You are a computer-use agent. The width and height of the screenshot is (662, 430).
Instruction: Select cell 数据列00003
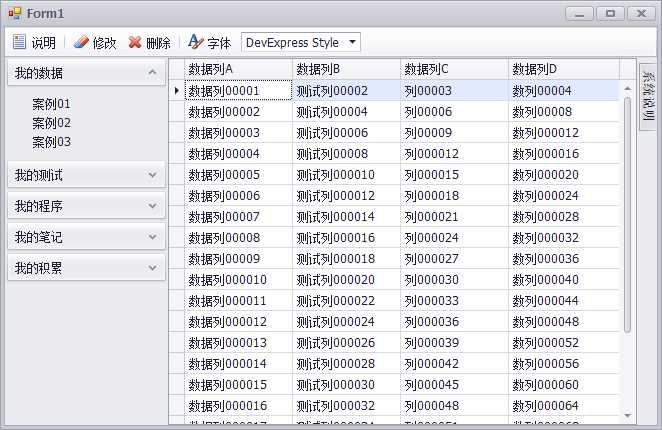(238, 133)
